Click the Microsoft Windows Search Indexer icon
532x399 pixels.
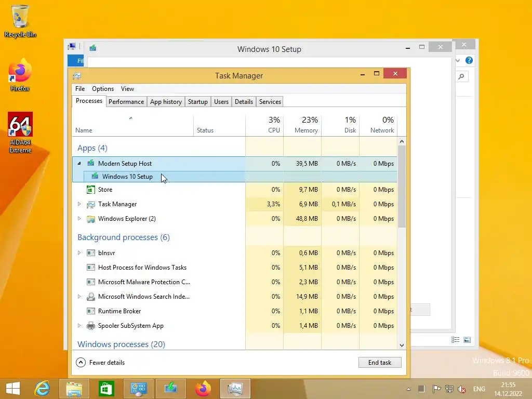click(x=90, y=297)
